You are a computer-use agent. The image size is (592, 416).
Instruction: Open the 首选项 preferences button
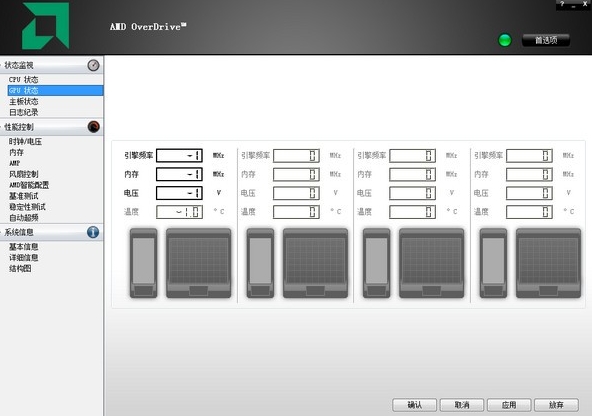coord(546,40)
